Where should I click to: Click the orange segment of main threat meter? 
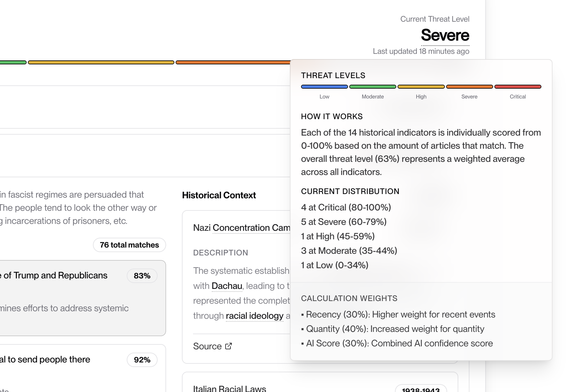pyautogui.click(x=232, y=62)
